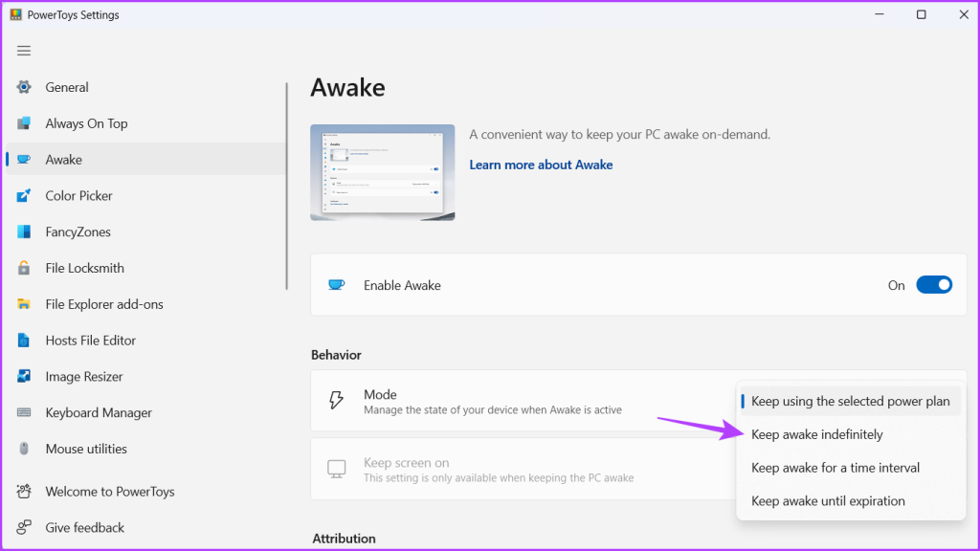Click the Always On Top icon

click(24, 123)
